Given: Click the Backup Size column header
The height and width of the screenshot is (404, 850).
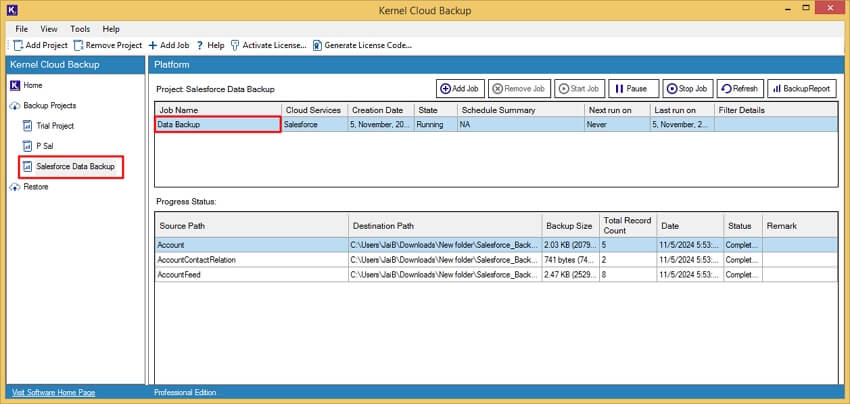Looking at the screenshot, I should (570, 226).
